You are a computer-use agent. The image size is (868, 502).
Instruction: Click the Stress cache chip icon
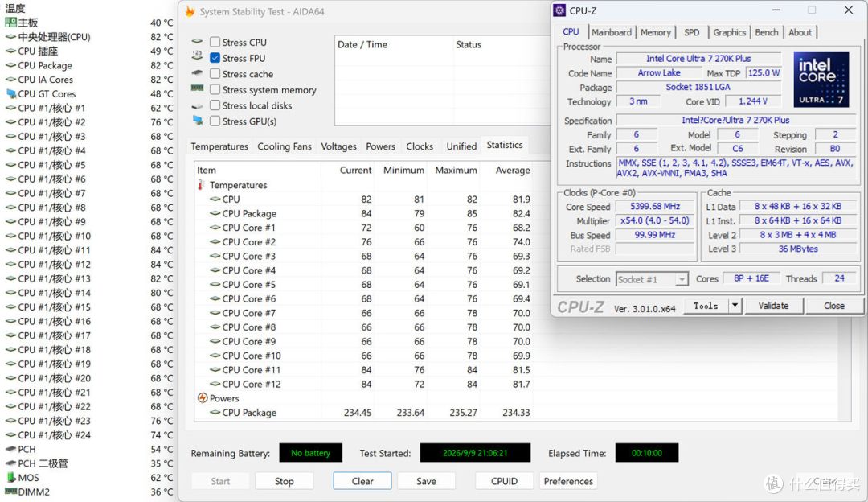(x=197, y=73)
